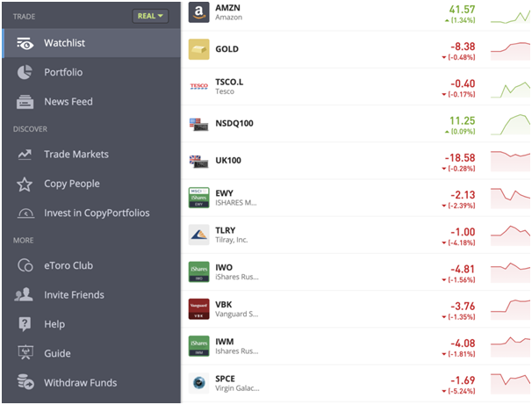Select the GOLD bar icon
Image resolution: width=532 pixels, height=405 pixels.
(x=198, y=49)
